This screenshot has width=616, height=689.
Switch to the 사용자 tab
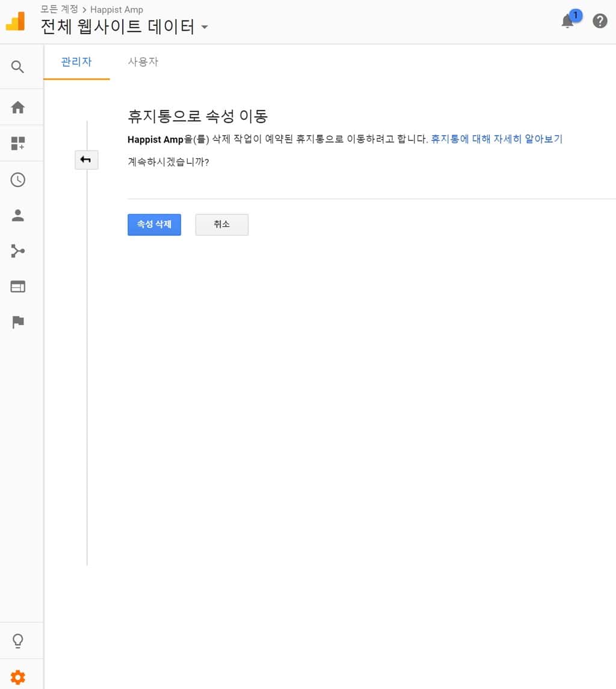pyautogui.click(x=143, y=61)
